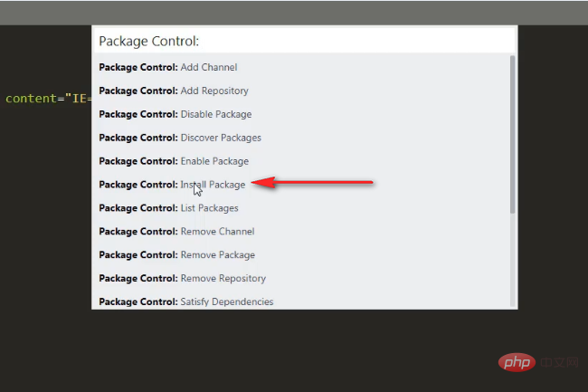Pick the Disable Package command
This screenshot has width=588, height=392.
pos(301,114)
